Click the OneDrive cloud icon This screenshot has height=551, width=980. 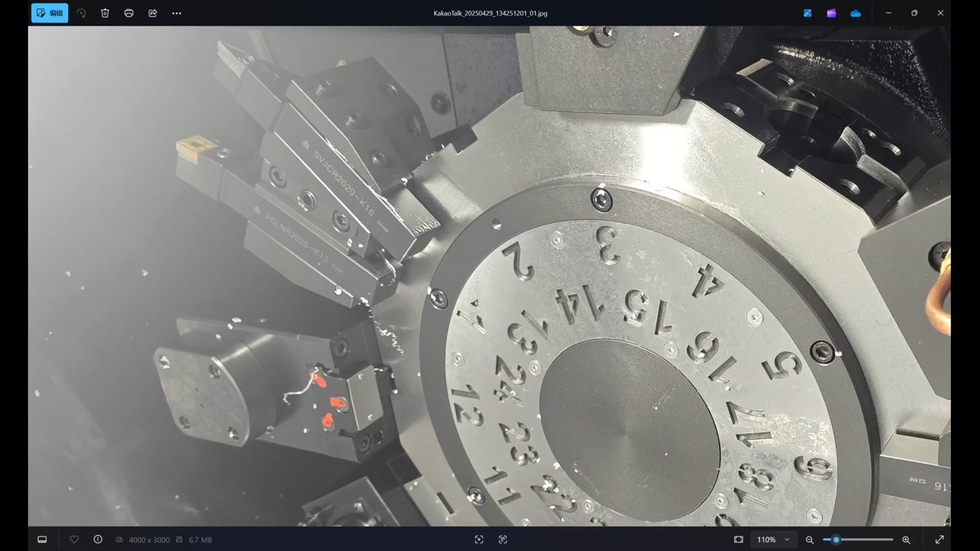click(855, 13)
